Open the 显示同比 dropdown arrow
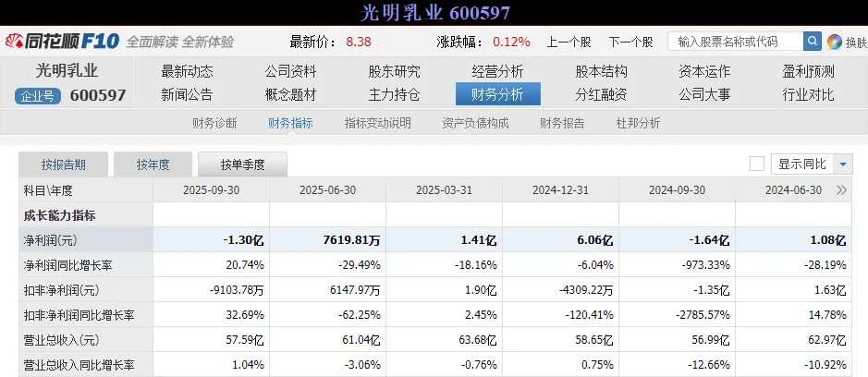868x377 pixels. coord(843,164)
